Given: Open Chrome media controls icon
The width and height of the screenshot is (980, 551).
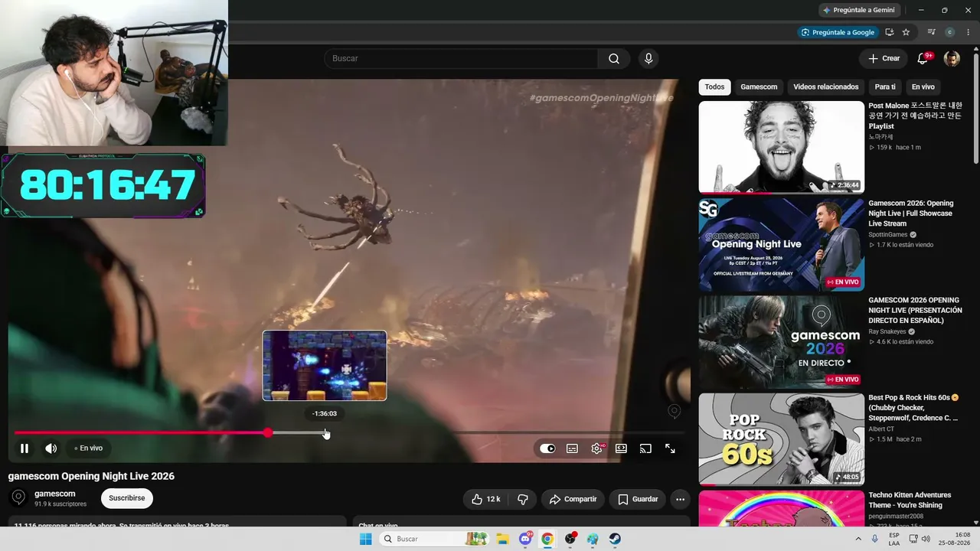Looking at the screenshot, I should click(931, 32).
